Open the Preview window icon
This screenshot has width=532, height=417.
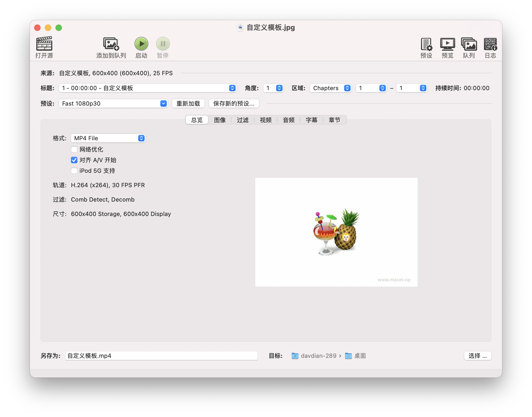(447, 44)
